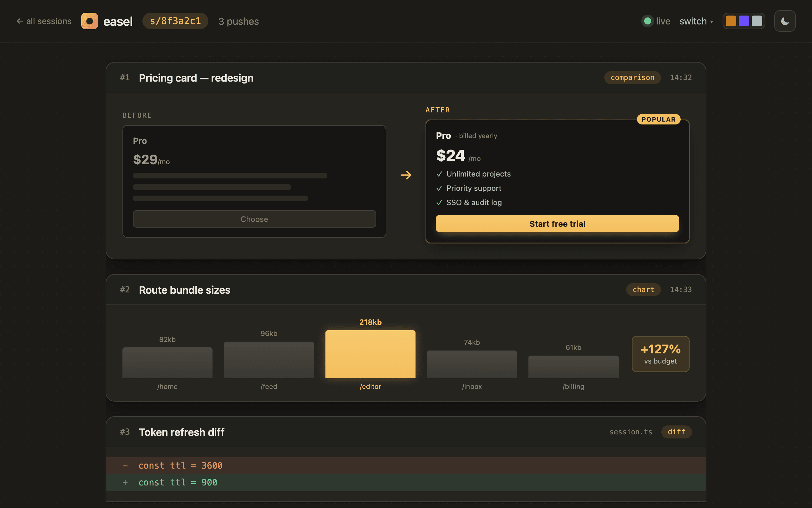The width and height of the screenshot is (812, 508).
Task: Click the 14:33 timestamp
Action: (681, 290)
